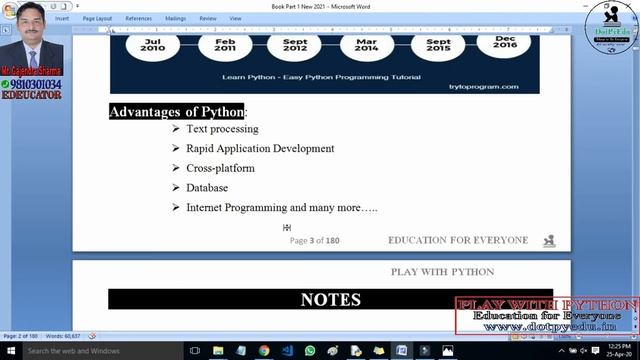
Task: Click the 'Rapid Application Development' bullet line
Action: pyautogui.click(x=260, y=149)
